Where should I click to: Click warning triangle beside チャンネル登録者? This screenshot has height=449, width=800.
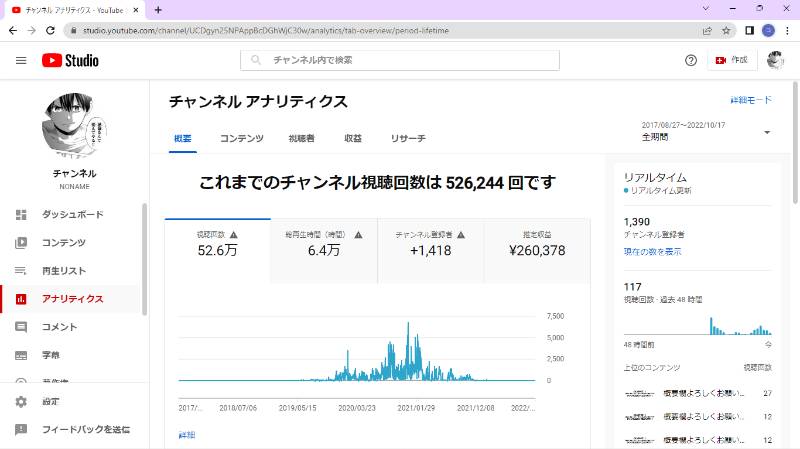pos(461,235)
